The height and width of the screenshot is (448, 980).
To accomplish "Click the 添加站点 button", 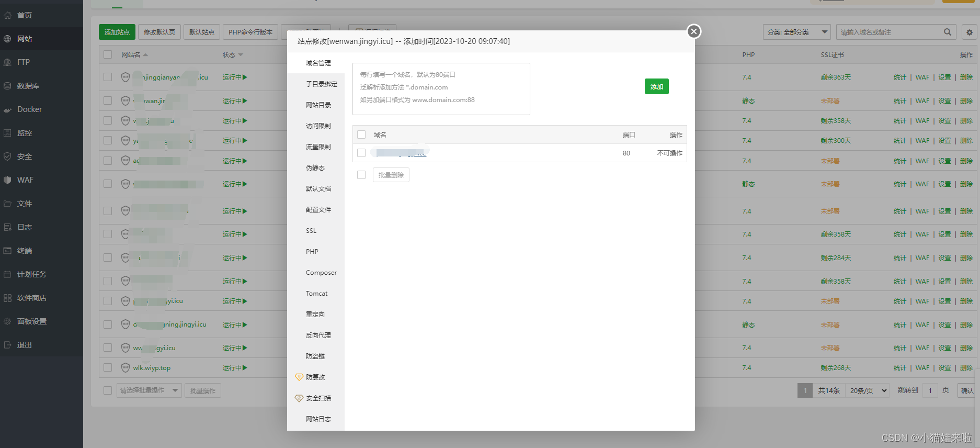I will [117, 32].
